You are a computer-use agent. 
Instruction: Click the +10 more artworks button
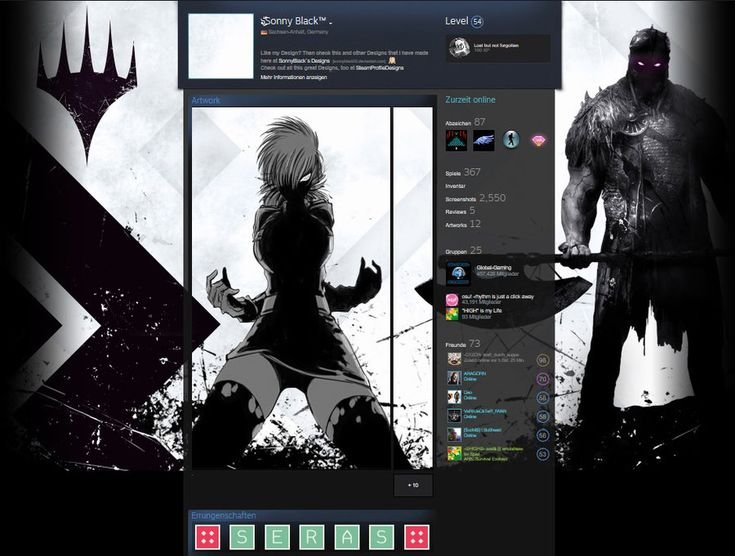click(x=413, y=485)
